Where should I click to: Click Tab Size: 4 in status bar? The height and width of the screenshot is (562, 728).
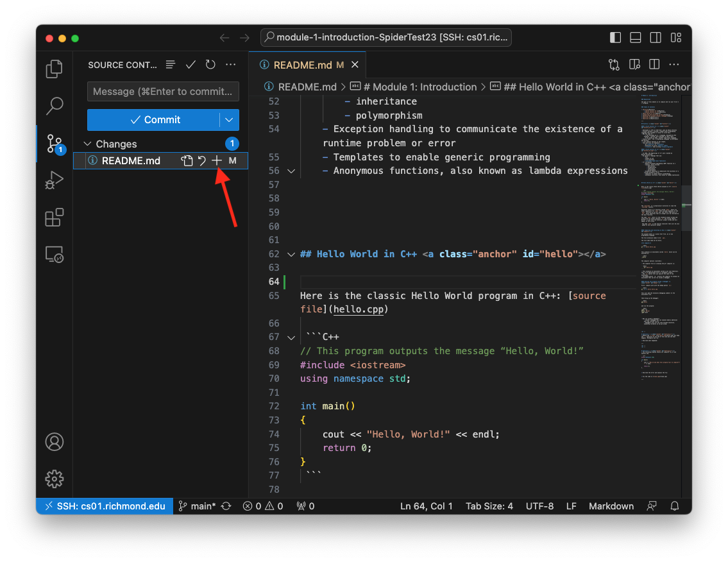pos(489,506)
